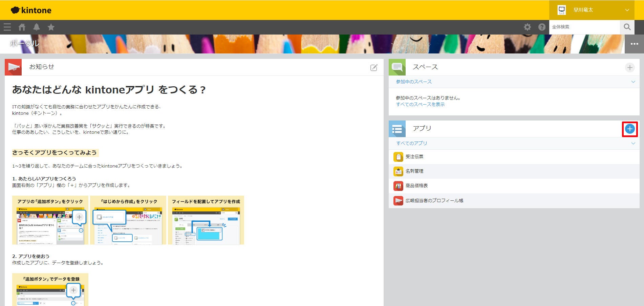Expand the すべてのアプリ dropdown

[514, 143]
